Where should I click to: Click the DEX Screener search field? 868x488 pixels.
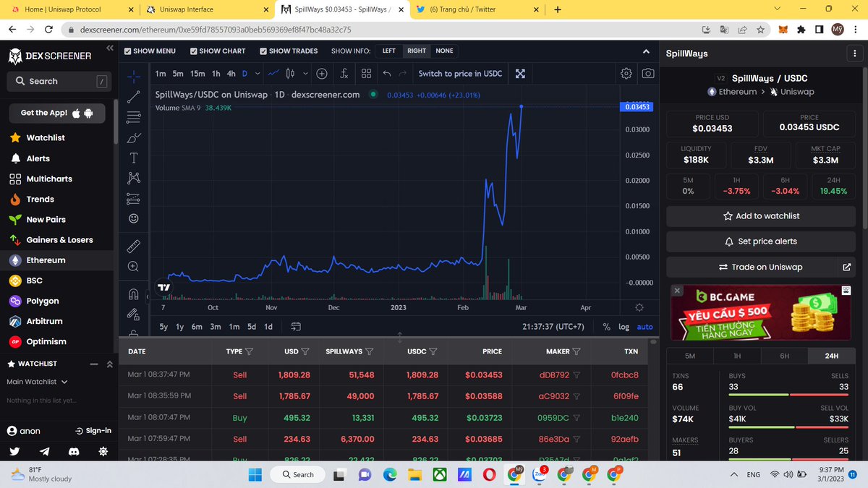click(58, 81)
